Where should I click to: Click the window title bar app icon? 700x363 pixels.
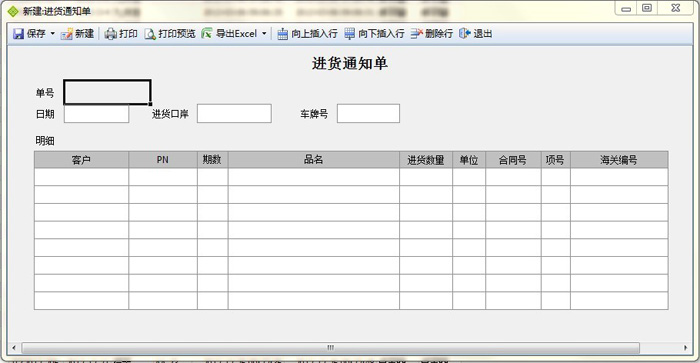(x=13, y=11)
